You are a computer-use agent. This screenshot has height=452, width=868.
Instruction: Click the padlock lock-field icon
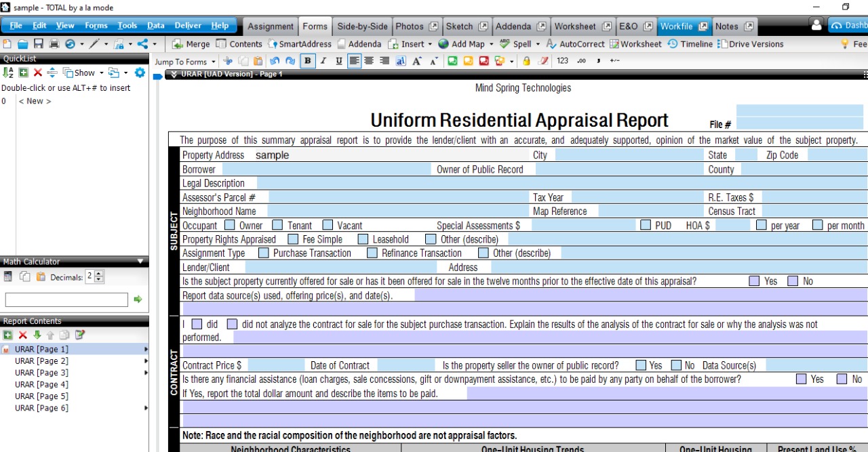[x=526, y=61]
